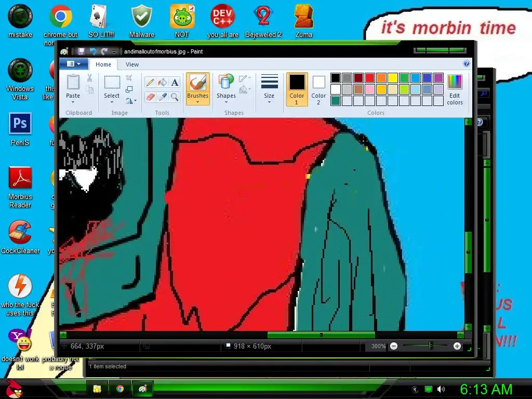The height and width of the screenshot is (399, 532).
Task: Open Paint Help question mark icon
Action: (467, 63)
